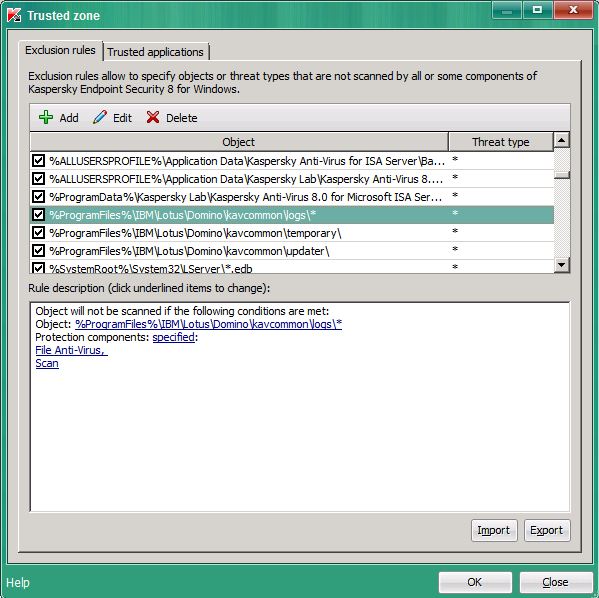Open the underlined 'specified' protection components link
Viewport: 599px width, 598px height.
pos(174,337)
